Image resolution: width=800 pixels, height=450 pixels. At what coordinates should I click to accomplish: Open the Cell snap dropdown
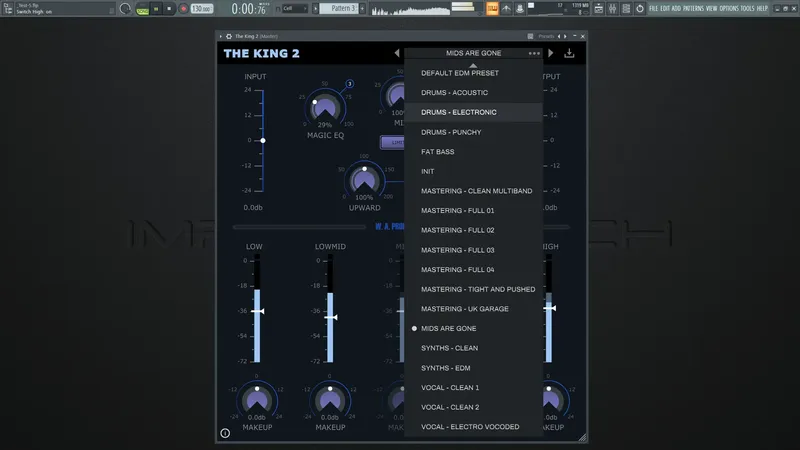click(294, 9)
